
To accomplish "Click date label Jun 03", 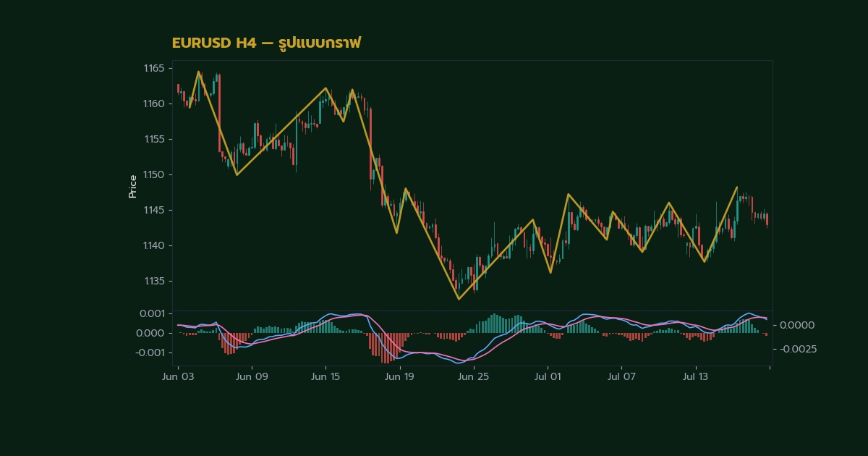I will (177, 377).
